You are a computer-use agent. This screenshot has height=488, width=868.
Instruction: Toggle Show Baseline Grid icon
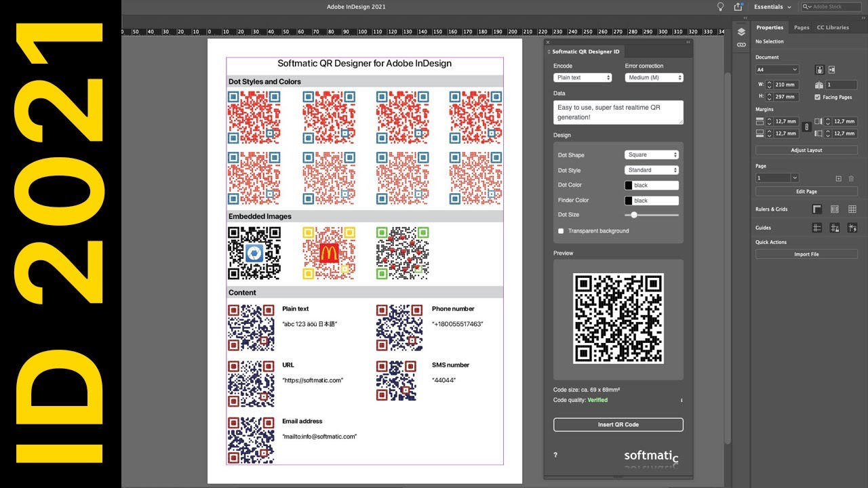click(x=835, y=209)
